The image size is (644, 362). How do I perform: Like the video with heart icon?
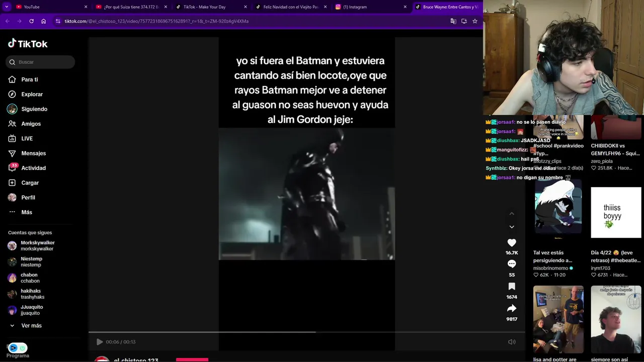point(512,242)
